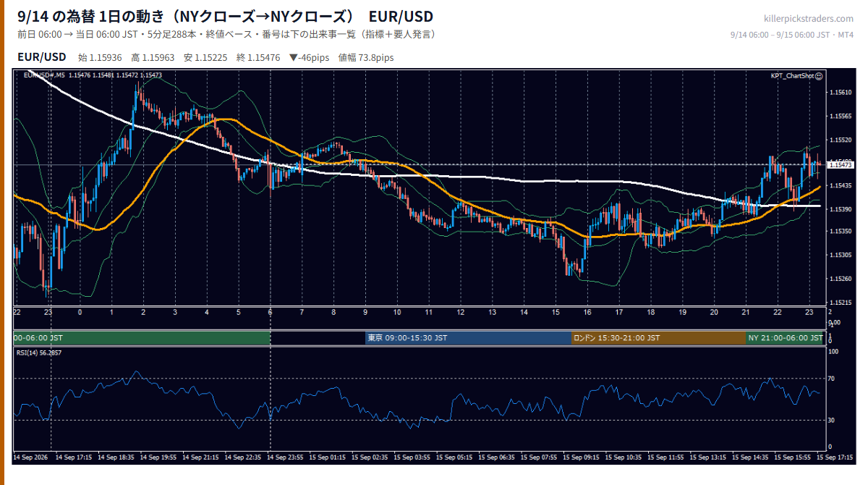Click the closing value '終 1.15476'
868x485 pixels.
pos(258,58)
